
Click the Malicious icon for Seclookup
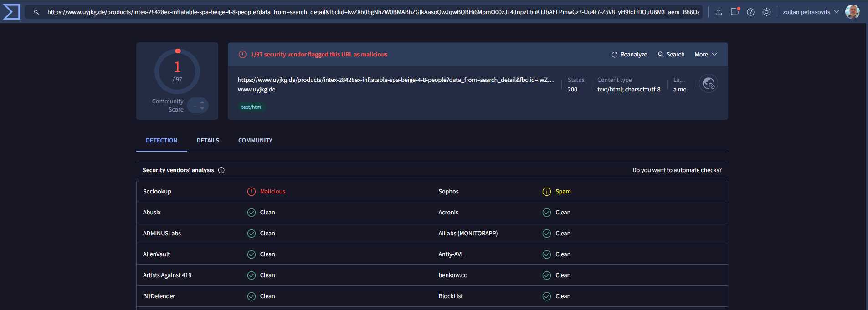252,192
